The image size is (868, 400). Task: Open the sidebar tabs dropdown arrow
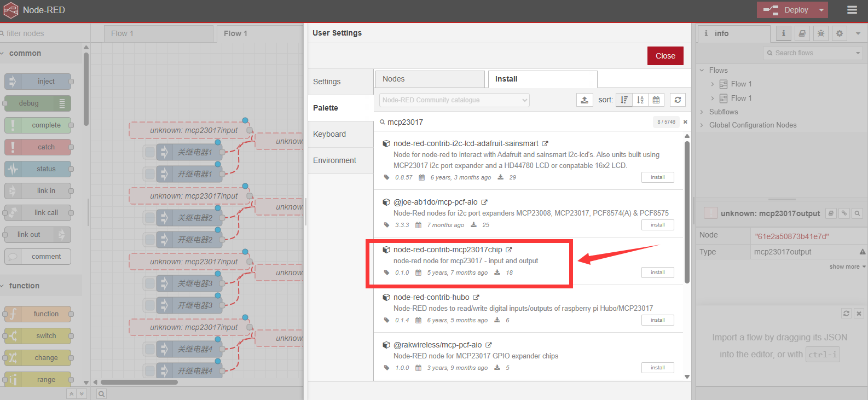click(858, 33)
